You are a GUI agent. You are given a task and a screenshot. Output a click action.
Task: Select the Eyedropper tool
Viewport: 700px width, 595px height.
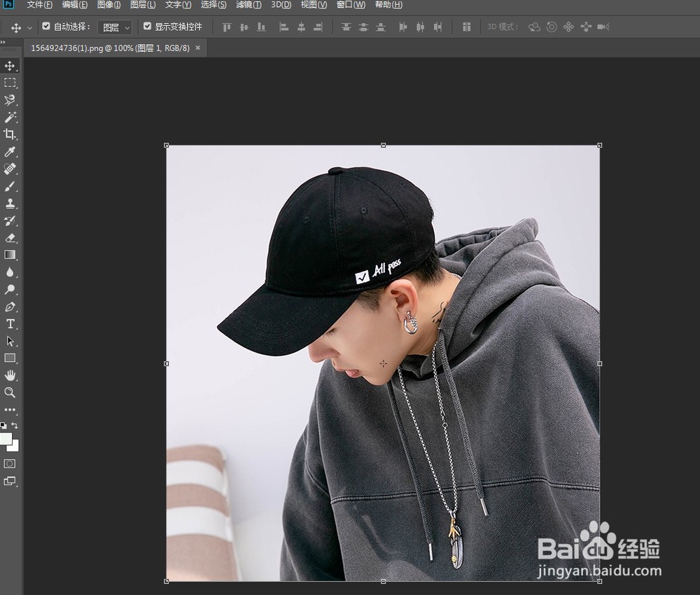(10, 152)
